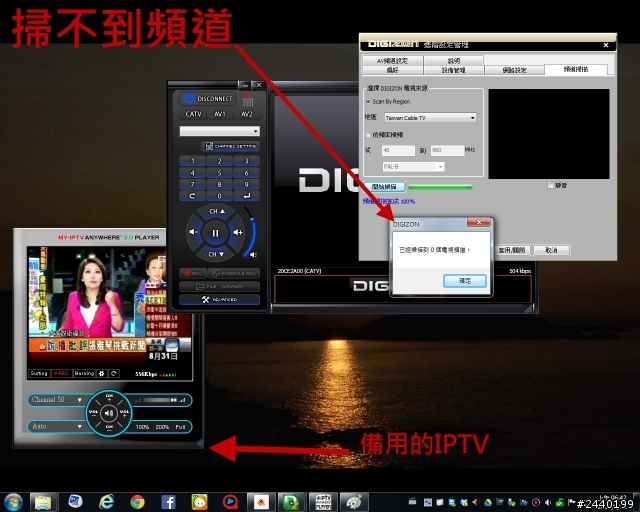Image resolution: width=640 pixels, height=512 pixels.
Task: Toggle the mute checkbox under preview
Action: 550,185
